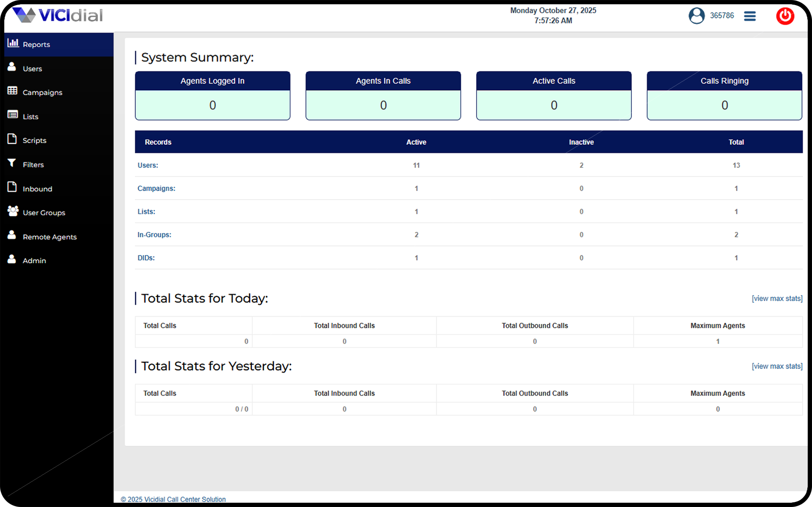This screenshot has width=812, height=507.
Task: Click the Scripts document icon
Action: [12, 139]
